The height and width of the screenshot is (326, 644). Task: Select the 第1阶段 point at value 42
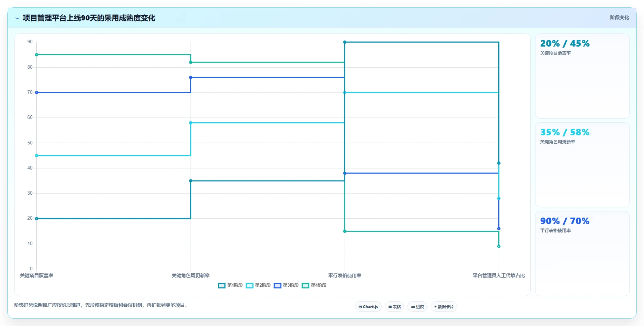coord(499,163)
